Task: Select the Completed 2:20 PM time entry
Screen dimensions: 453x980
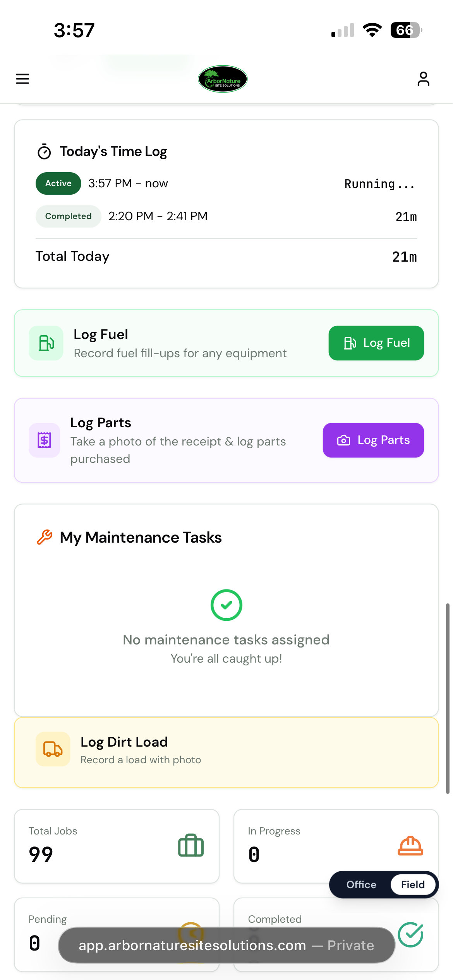Action: coord(226,216)
